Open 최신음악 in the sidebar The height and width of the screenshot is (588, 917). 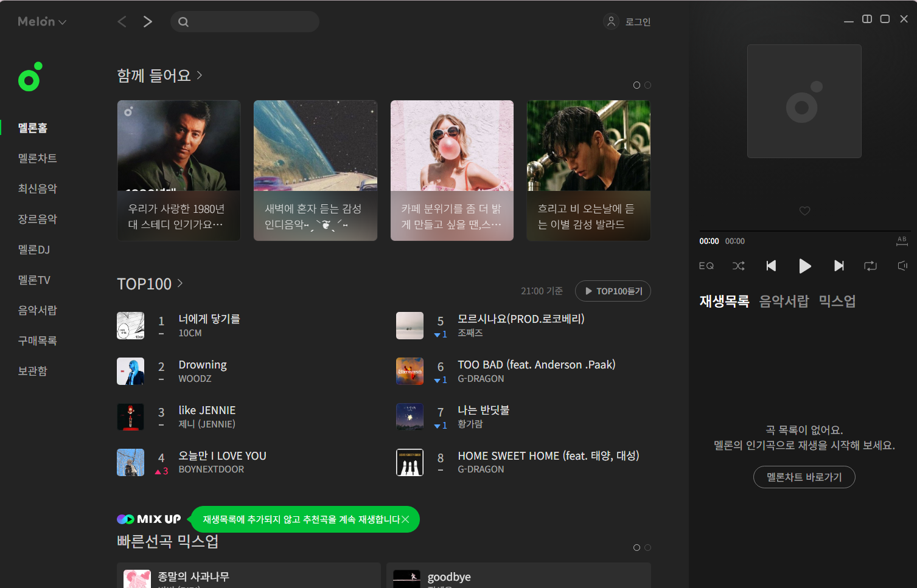37,189
